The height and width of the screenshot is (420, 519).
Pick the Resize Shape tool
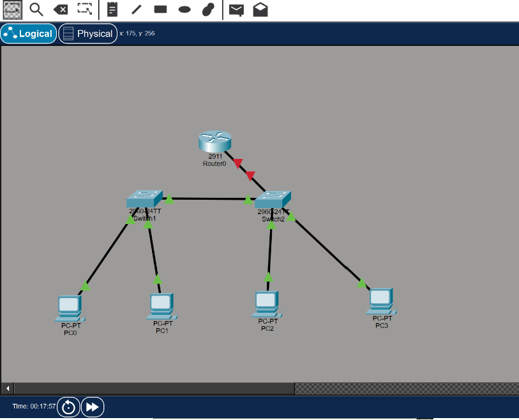tap(85, 10)
